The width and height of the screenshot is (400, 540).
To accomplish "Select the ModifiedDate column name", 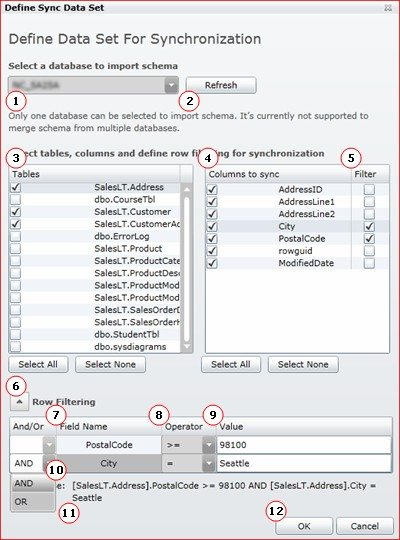I will pos(306,263).
